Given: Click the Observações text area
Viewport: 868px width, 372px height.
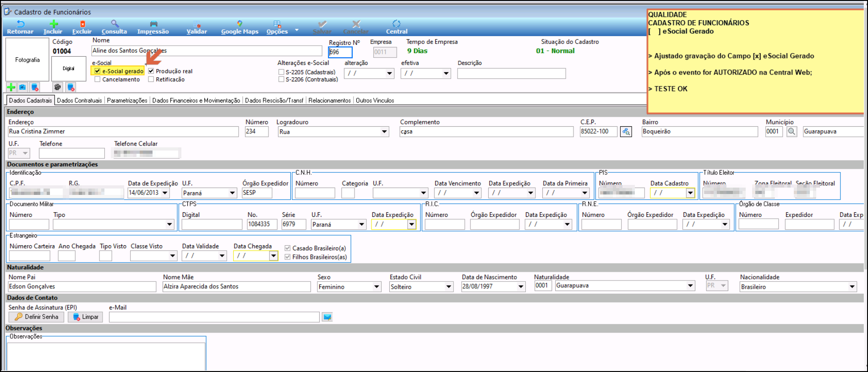Looking at the screenshot, I should coord(106,356).
